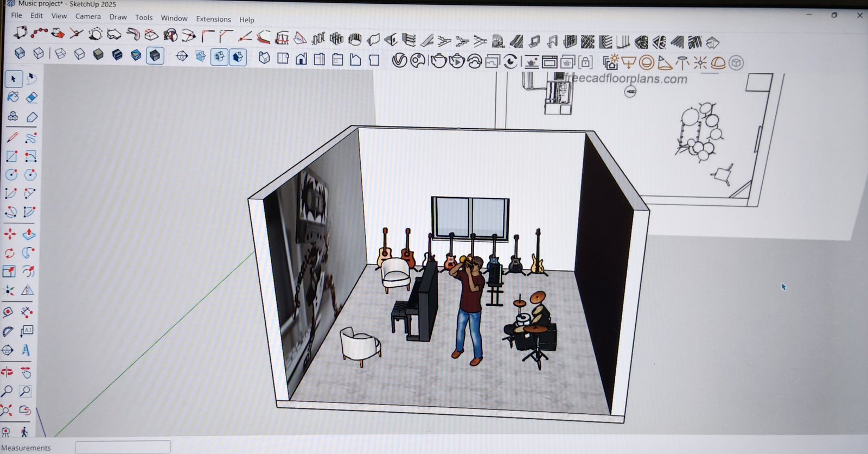868x454 pixels.
Task: Switch to Iso standard view
Action: point(264,58)
